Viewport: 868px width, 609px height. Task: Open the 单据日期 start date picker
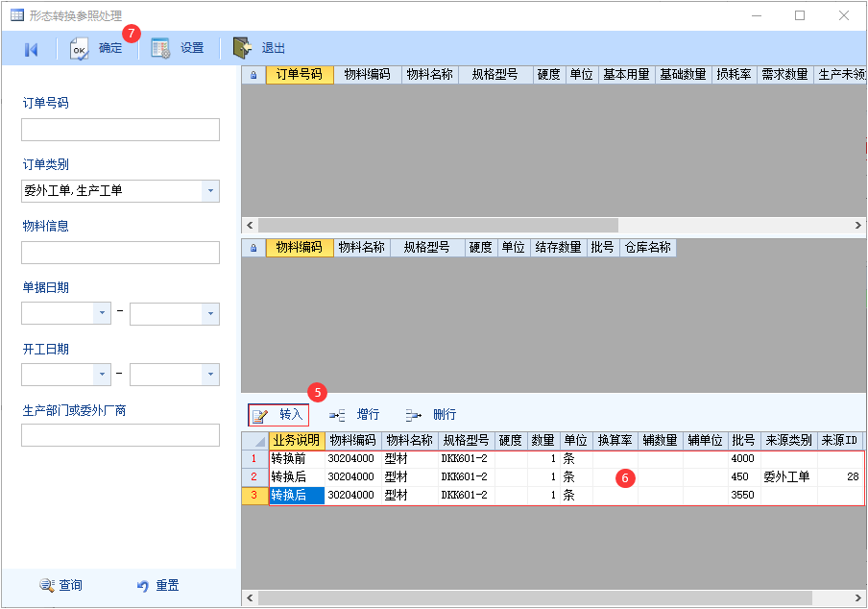coord(102,314)
